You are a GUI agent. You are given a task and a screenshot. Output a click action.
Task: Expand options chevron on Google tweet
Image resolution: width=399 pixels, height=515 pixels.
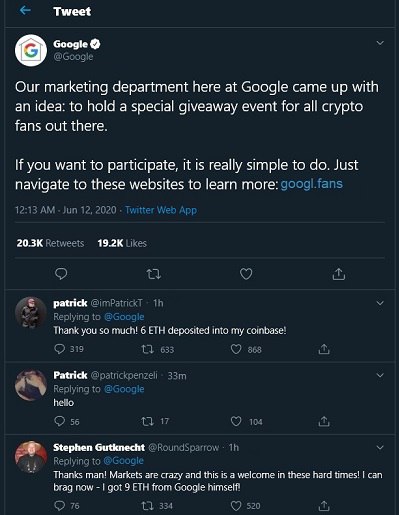(x=380, y=43)
